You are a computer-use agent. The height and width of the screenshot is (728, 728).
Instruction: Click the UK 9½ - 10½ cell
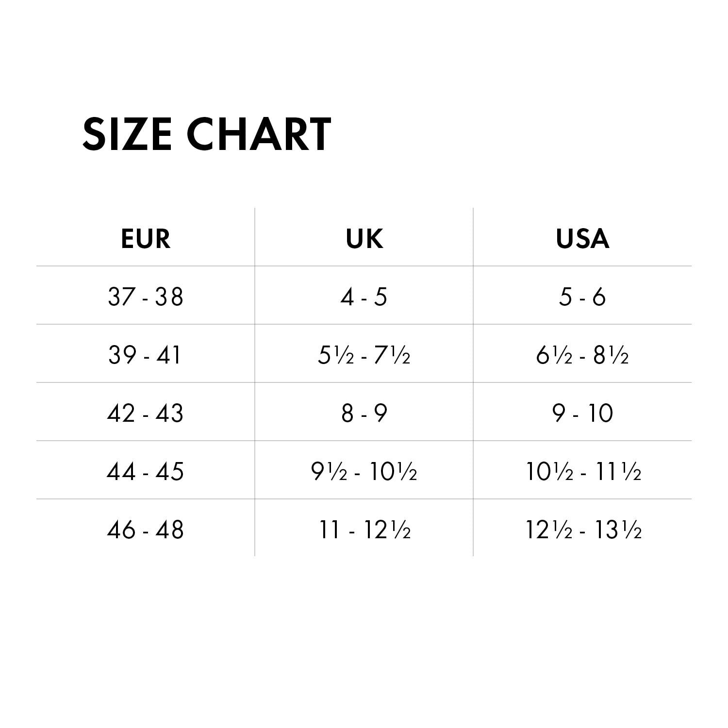(x=364, y=471)
